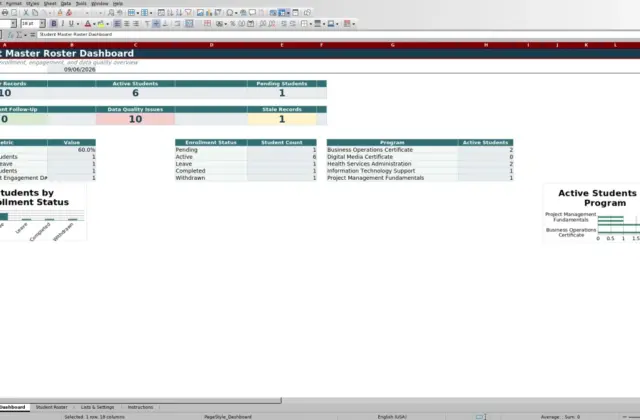
Task: Click the Sum sigma icon
Action: [x=19, y=35]
